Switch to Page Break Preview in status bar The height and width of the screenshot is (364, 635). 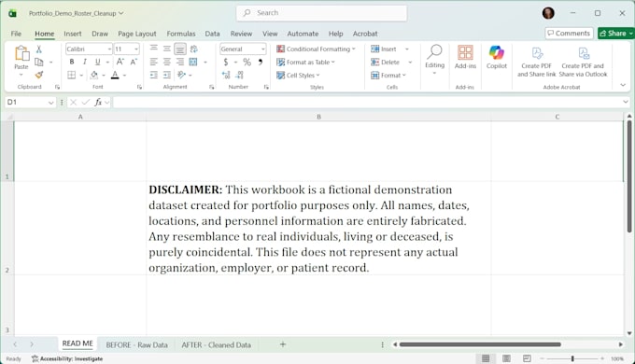527,358
